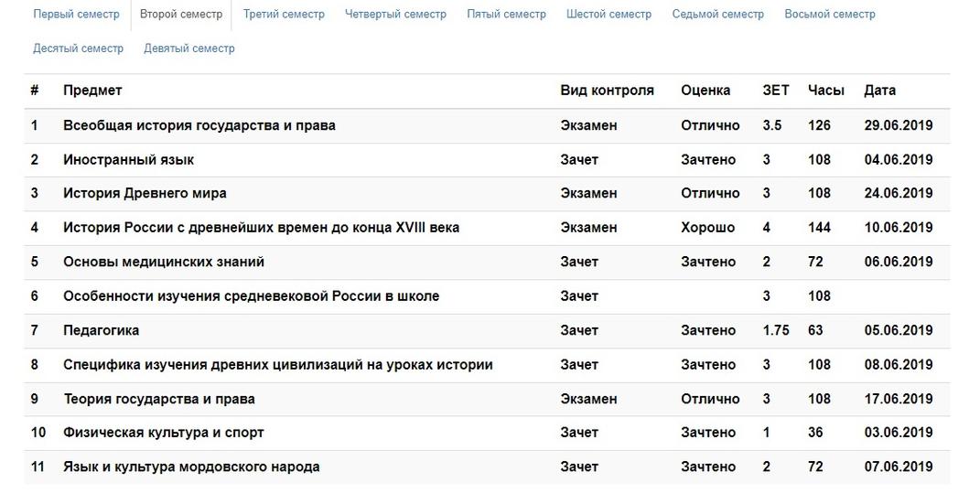Screen dimensions: 980x504
Task: Click Язык и культура мордовского народа row
Action: [x=487, y=466]
